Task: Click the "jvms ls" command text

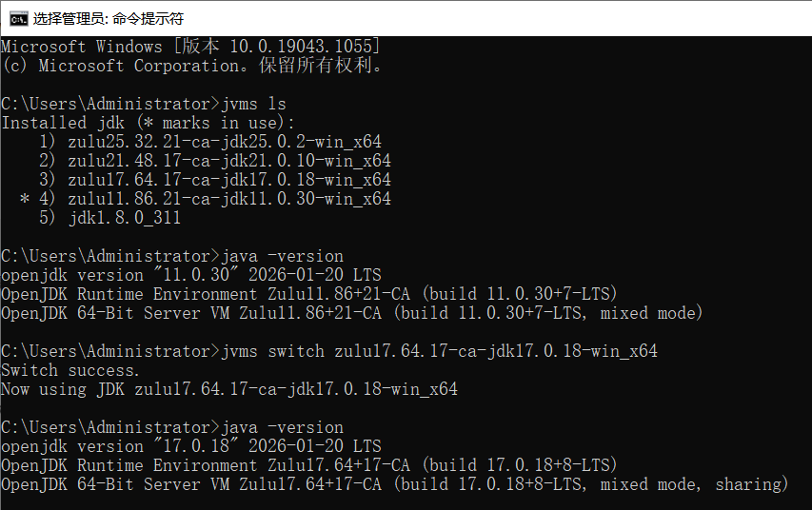Action: point(253,104)
